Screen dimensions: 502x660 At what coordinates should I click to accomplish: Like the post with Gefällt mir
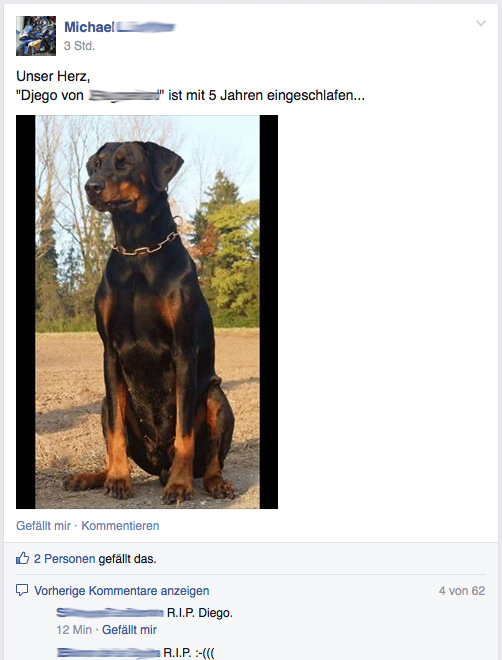tap(43, 526)
